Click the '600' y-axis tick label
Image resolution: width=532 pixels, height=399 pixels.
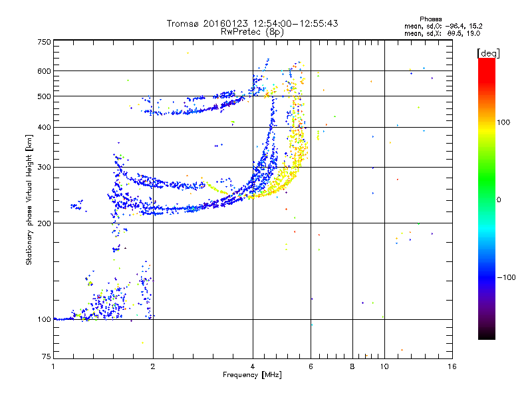click(x=44, y=71)
